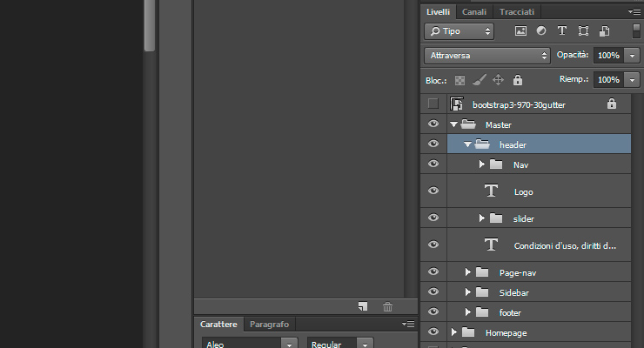Lock image pixels brush icon

click(x=480, y=80)
